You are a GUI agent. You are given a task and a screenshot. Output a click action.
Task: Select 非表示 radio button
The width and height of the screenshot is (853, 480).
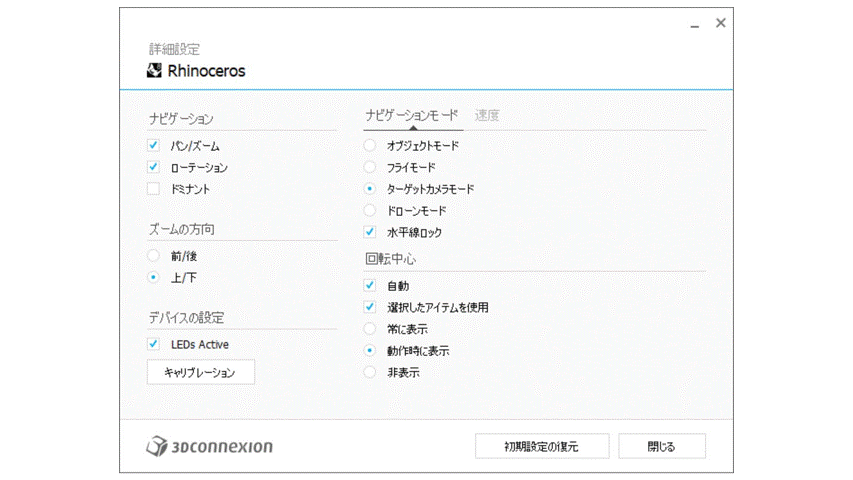(370, 372)
